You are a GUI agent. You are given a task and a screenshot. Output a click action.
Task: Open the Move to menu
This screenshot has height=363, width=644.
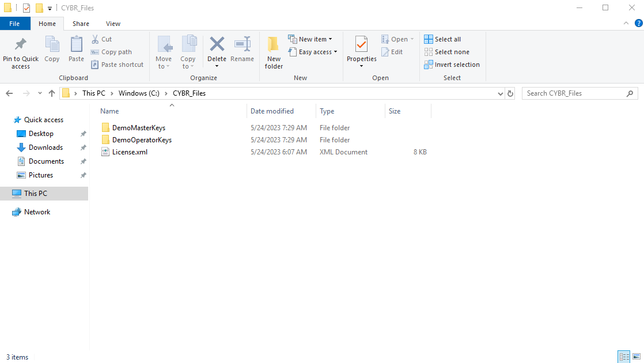164,52
